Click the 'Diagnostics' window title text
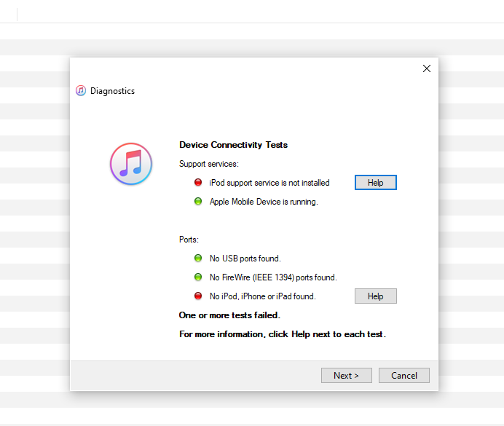 point(112,91)
